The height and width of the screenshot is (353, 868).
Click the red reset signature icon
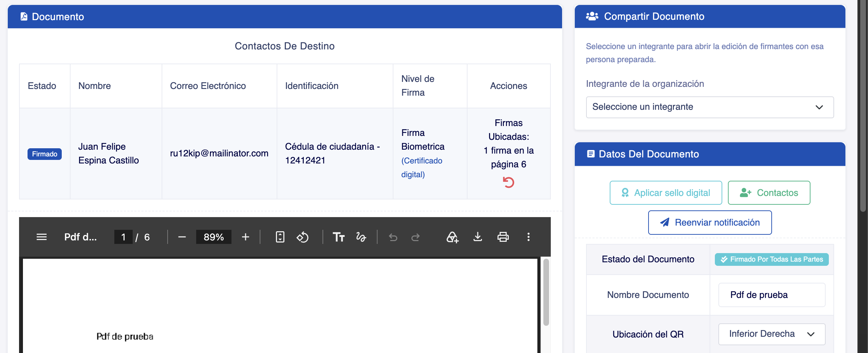tap(508, 182)
